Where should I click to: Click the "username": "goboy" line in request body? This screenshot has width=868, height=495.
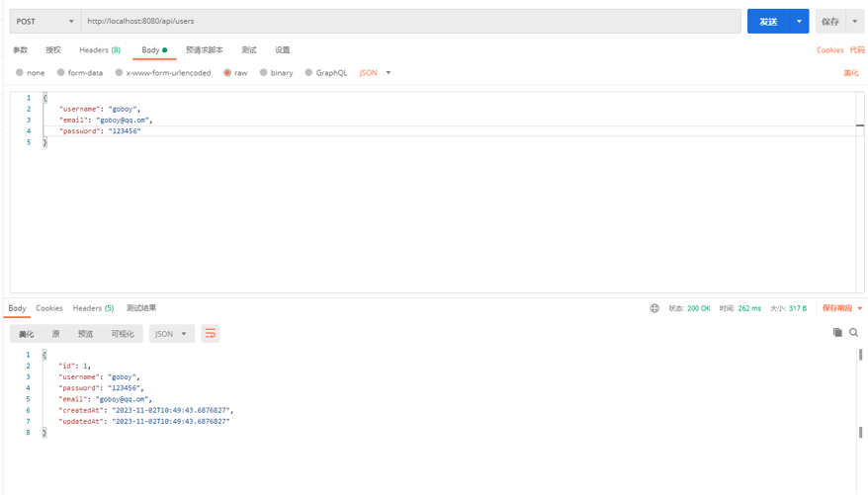click(100, 109)
